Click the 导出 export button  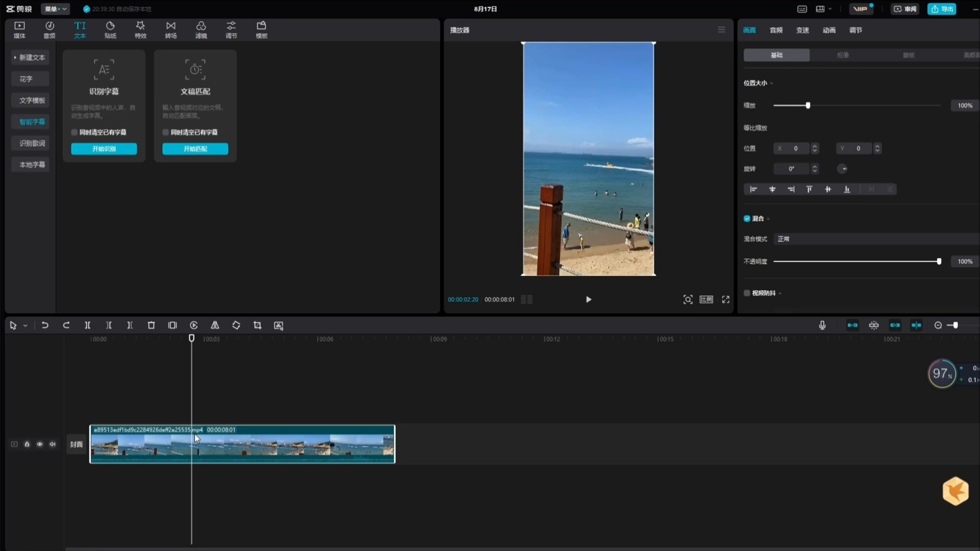(941, 9)
